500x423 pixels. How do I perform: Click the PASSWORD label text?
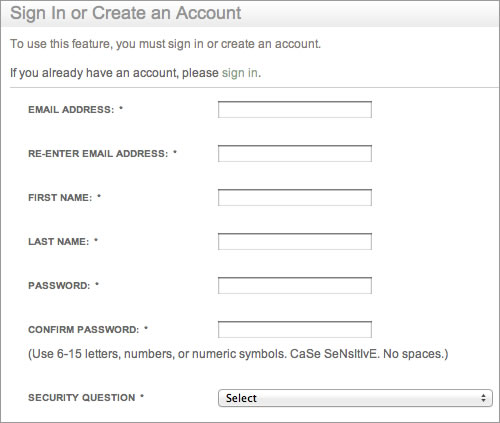tap(59, 286)
